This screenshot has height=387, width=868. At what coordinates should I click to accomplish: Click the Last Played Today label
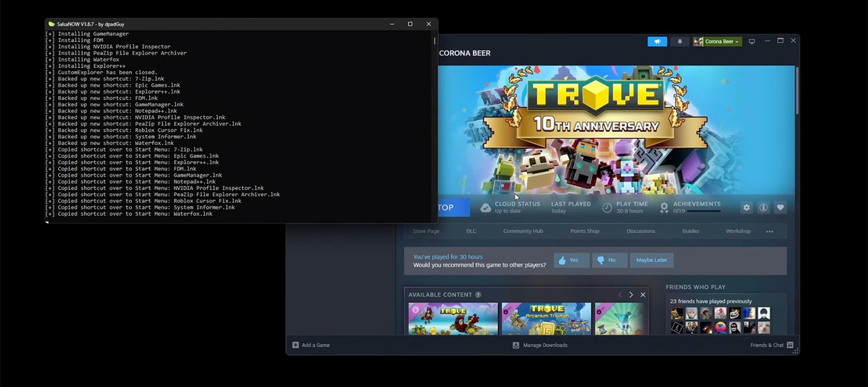(570, 207)
